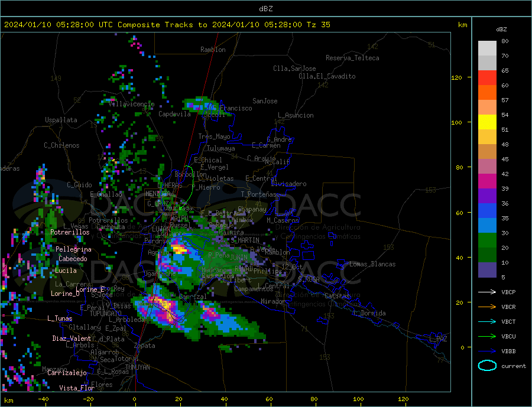Image resolution: width=532 pixels, height=407 pixels.
Task: Click the 'L_Dormida' place label
Action: [x=370, y=313]
